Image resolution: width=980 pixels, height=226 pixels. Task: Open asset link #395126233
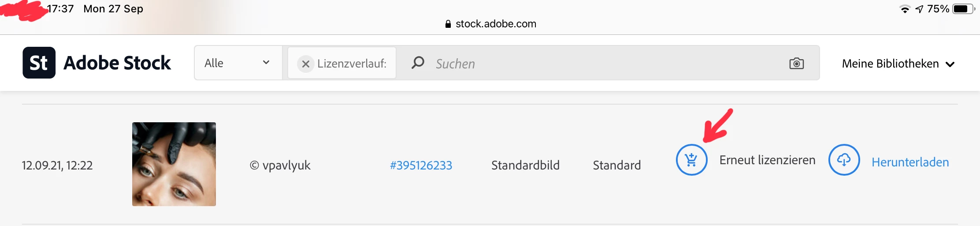tap(421, 165)
